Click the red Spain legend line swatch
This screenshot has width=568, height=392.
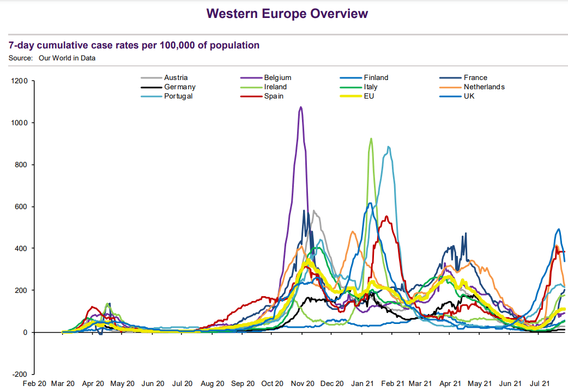pos(251,96)
